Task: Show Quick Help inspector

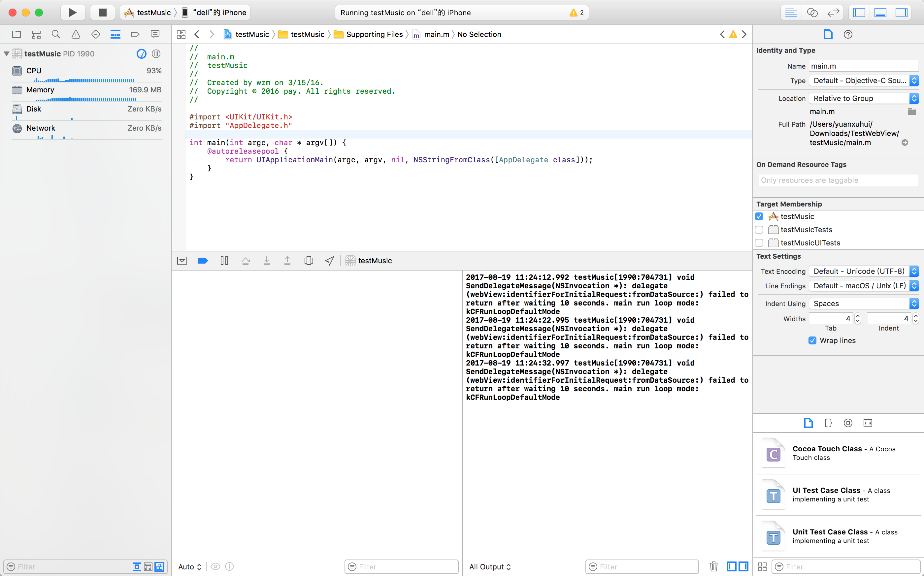Action: [x=848, y=34]
